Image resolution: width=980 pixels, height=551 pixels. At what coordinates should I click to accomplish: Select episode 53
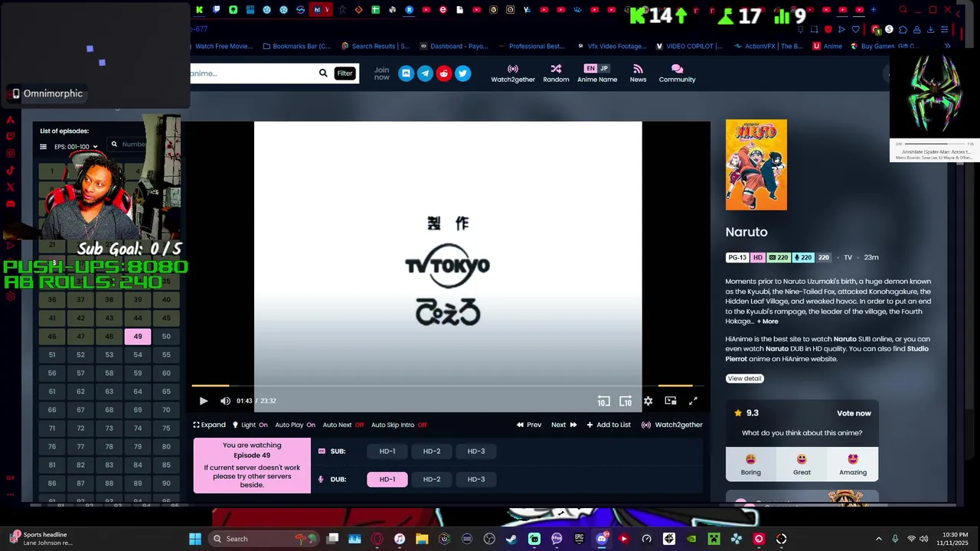pyautogui.click(x=109, y=355)
